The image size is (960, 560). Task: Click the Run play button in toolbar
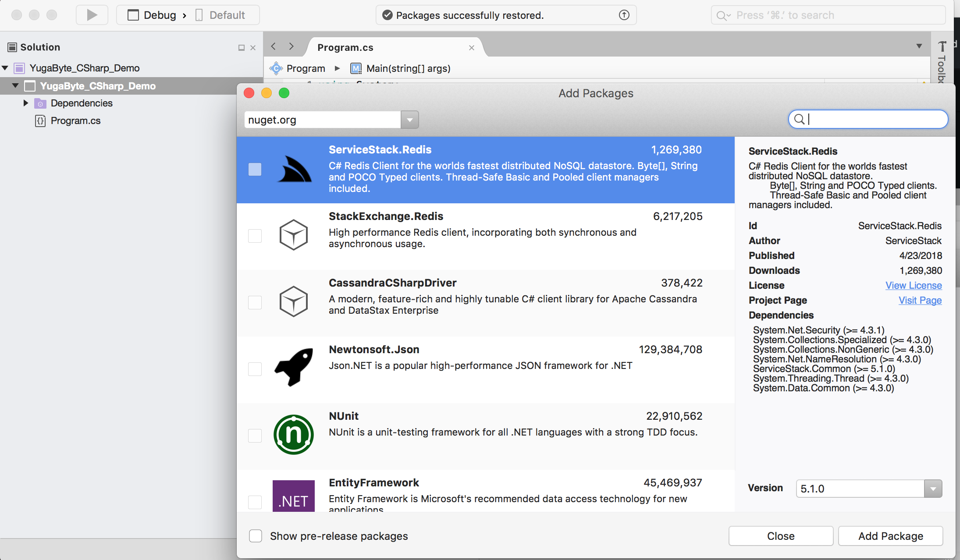pos(92,15)
